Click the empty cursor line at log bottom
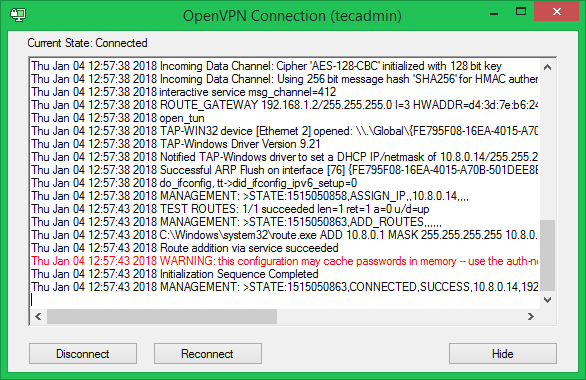The height and width of the screenshot is (380, 586). tap(284, 300)
